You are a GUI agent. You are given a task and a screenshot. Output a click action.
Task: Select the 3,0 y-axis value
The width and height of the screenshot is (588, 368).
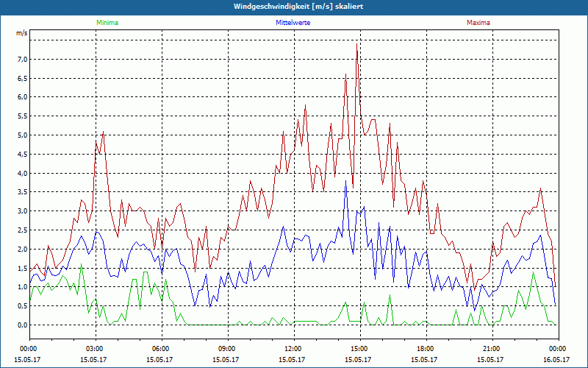[23, 211]
